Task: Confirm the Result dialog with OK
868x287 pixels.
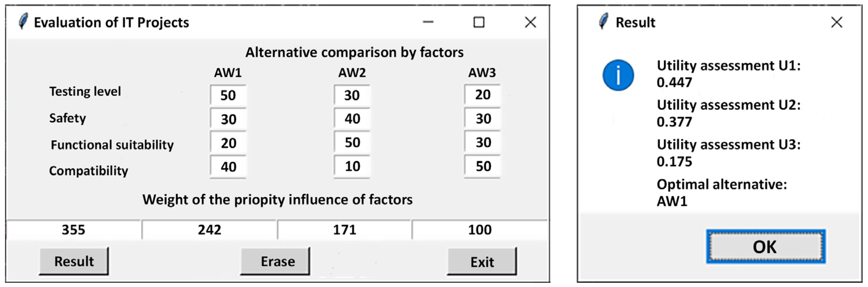Action: [x=765, y=247]
